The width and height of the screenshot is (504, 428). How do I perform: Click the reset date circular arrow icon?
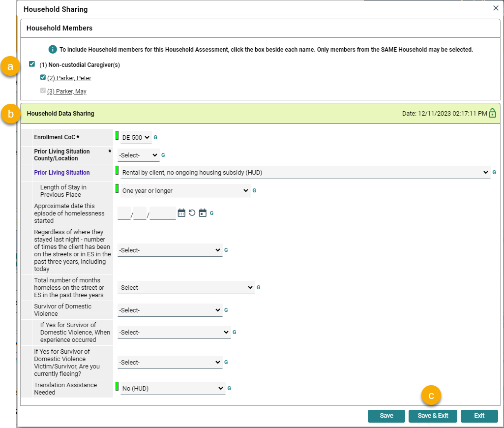(x=192, y=213)
